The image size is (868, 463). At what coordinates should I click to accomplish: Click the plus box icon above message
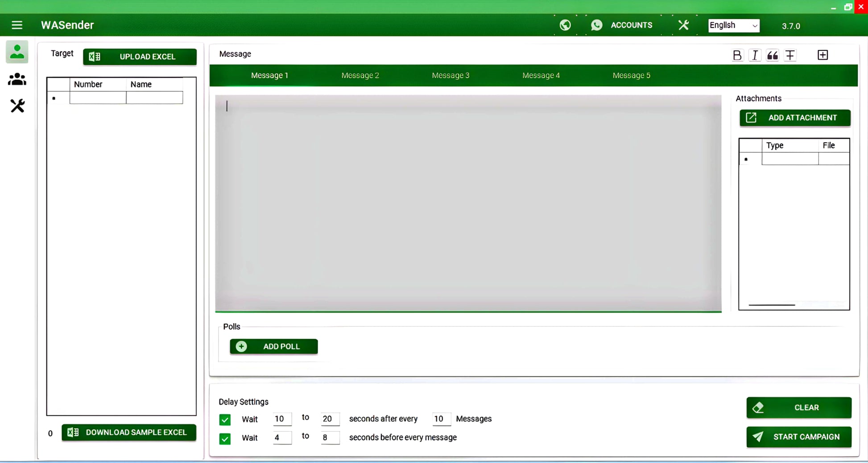823,55
